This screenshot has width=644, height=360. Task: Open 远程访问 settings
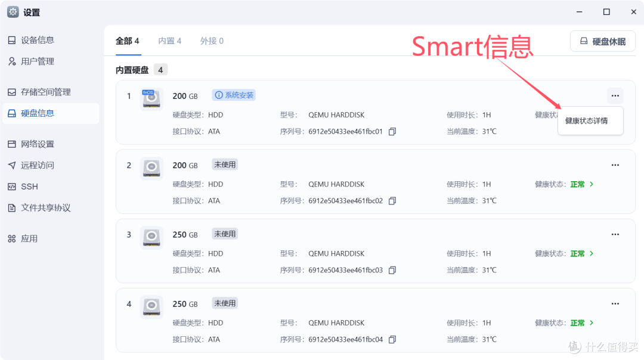point(37,165)
